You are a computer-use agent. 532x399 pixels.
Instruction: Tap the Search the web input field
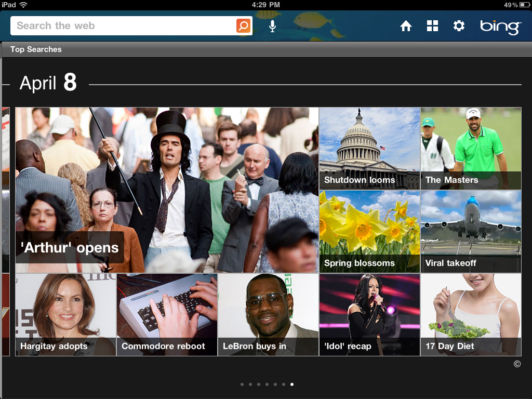click(x=104, y=25)
